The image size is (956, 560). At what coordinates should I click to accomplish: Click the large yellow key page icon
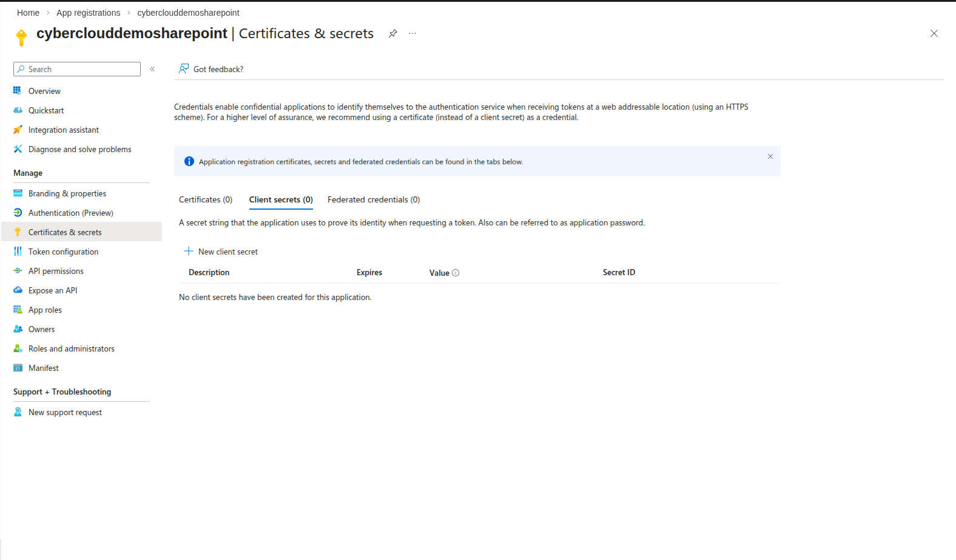(x=21, y=38)
